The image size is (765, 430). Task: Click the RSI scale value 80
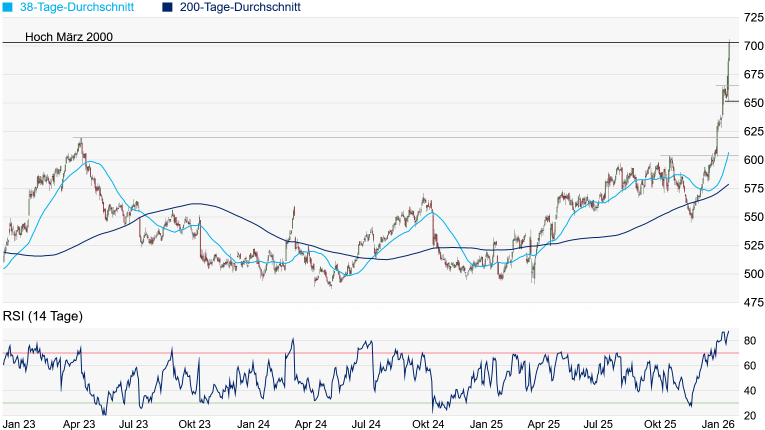click(x=750, y=342)
